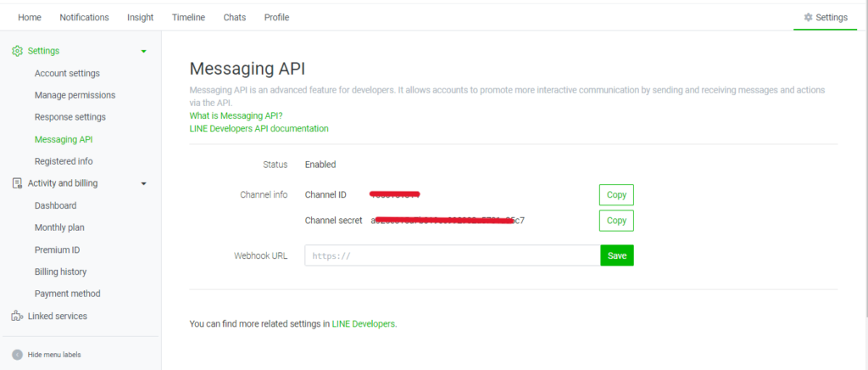This screenshot has height=370, width=868.
Task: Open Manage permissions
Action: [x=75, y=95]
